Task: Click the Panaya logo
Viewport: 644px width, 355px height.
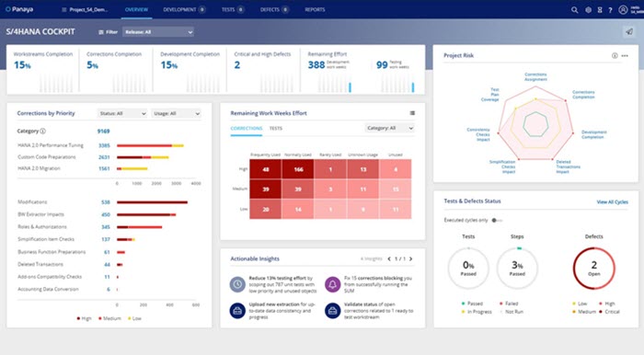Action: tap(19, 9)
